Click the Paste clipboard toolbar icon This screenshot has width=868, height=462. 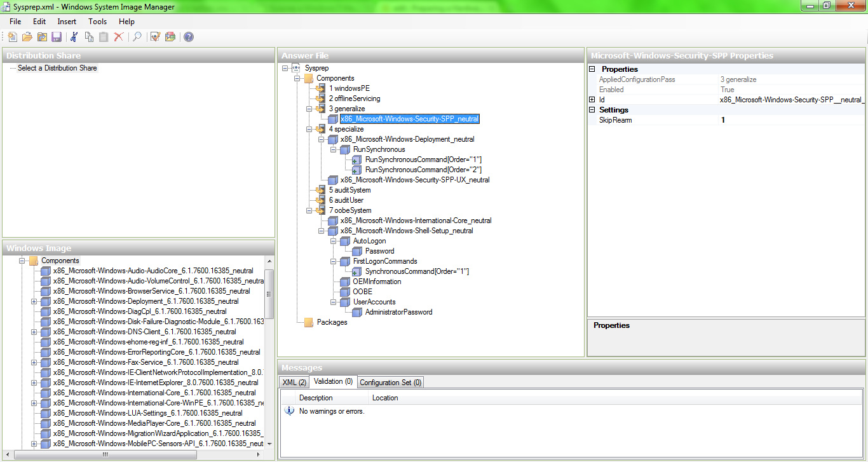pos(104,37)
